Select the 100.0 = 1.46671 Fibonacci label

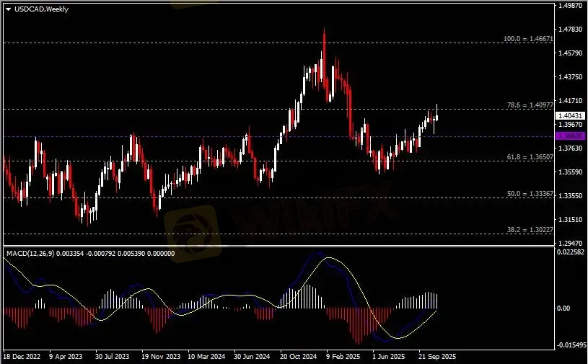pyautogui.click(x=530, y=38)
